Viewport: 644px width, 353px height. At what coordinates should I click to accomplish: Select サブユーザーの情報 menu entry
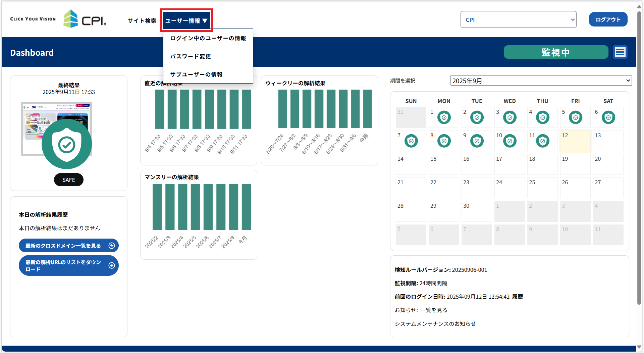(x=196, y=74)
